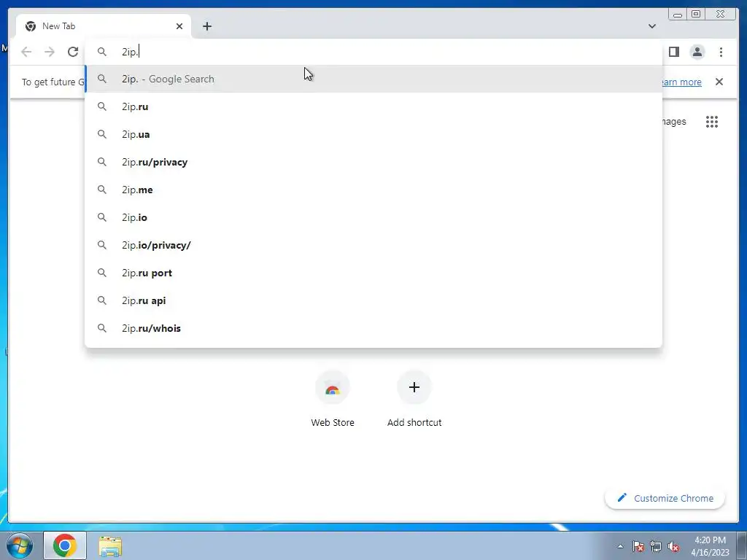Screen dimensions: 747x560
Task: Open Action Center flag icon
Action: click(638, 546)
